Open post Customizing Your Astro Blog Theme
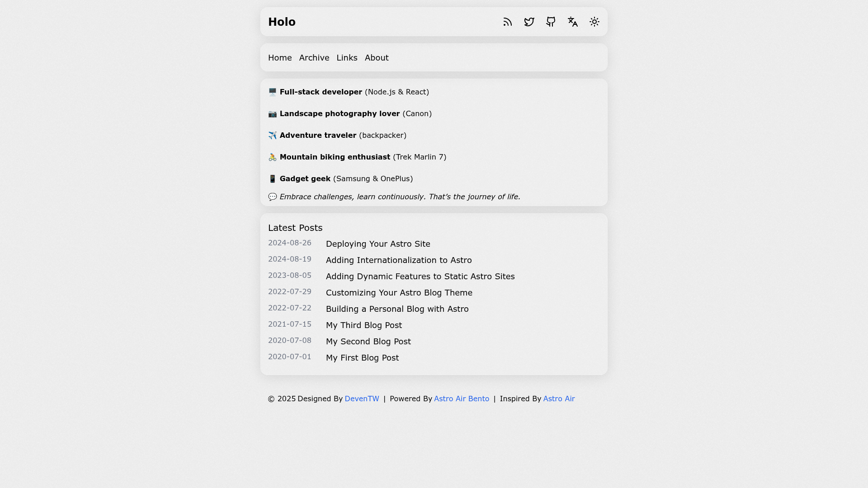Viewport: 868px width, 488px height. [x=399, y=293]
